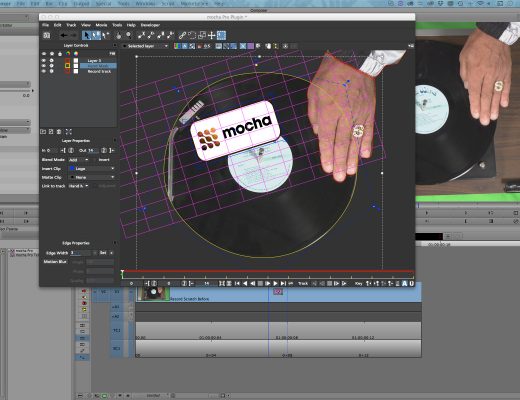Click the red spline color swatch of Layer 3

68,60
